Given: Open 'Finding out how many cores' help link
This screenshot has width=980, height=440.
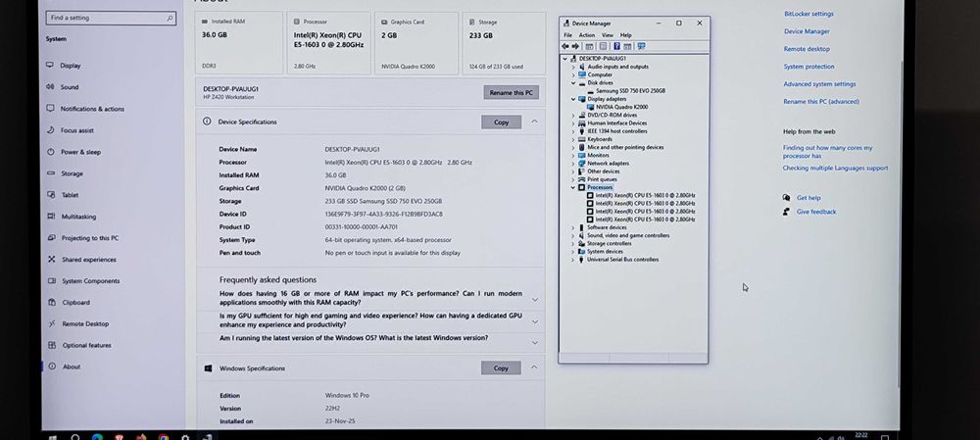Looking at the screenshot, I should click(x=827, y=152).
